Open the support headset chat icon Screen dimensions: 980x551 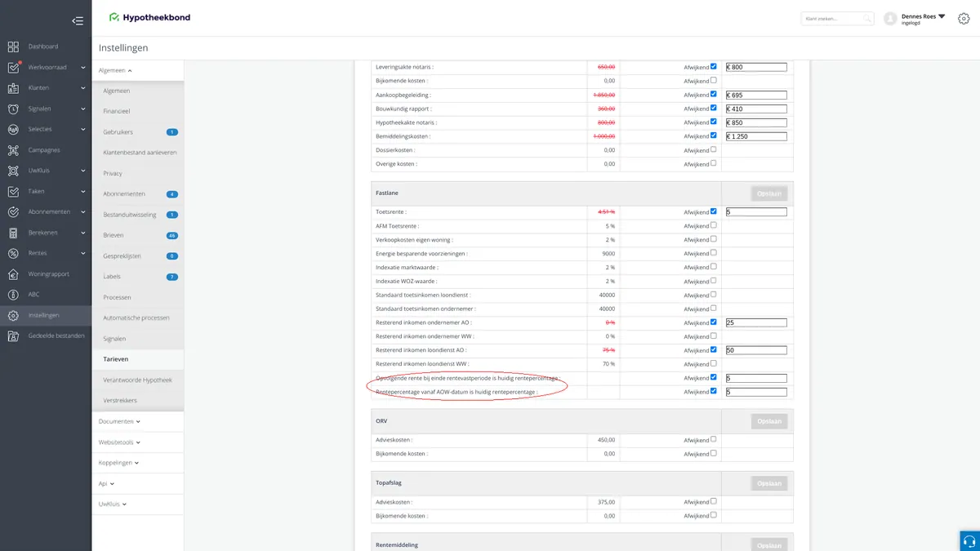[x=969, y=541]
